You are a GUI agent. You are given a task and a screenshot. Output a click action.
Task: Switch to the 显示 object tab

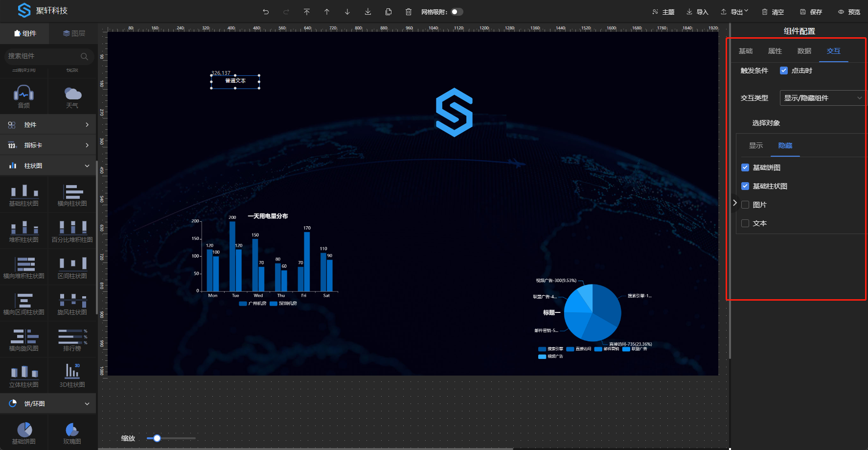[x=756, y=145]
